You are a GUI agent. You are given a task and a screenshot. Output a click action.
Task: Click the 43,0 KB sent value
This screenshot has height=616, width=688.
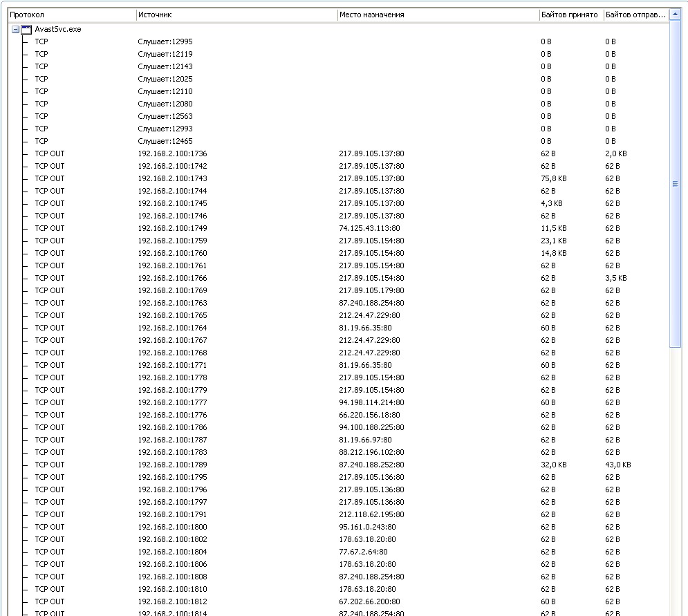pos(617,465)
